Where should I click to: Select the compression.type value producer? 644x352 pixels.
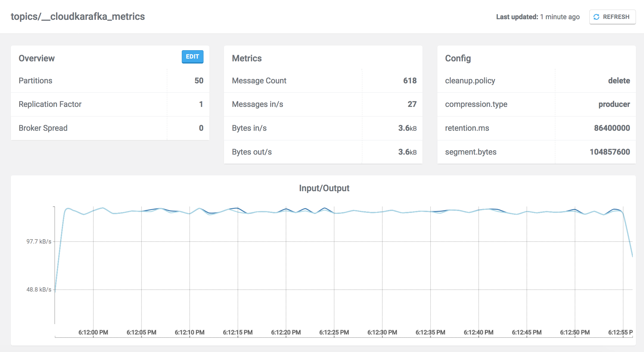[614, 104]
